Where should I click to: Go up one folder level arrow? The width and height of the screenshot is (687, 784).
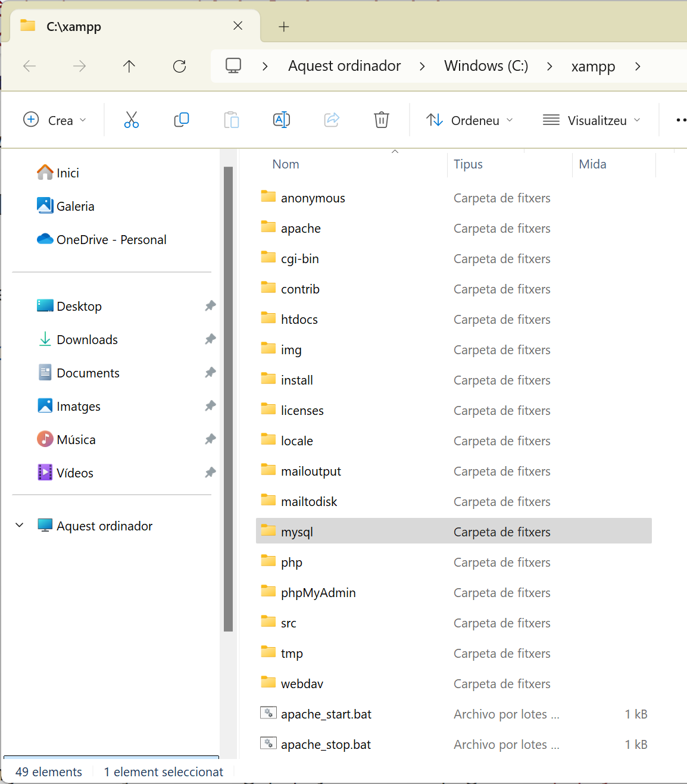(129, 66)
